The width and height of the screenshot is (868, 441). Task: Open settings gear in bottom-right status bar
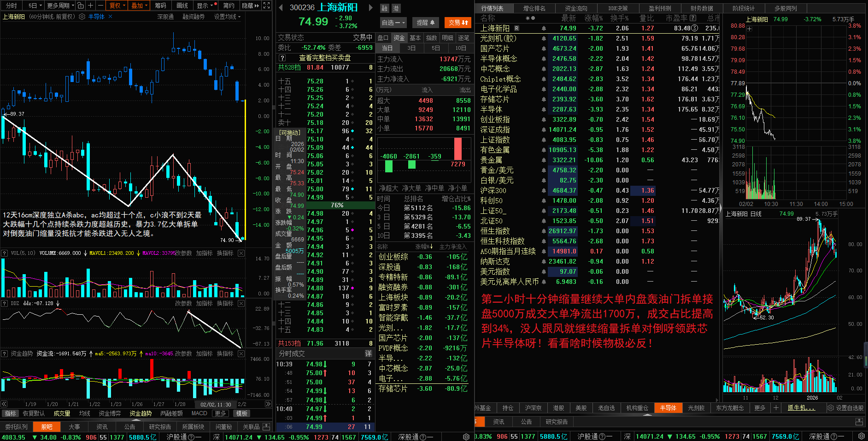click(x=861, y=436)
